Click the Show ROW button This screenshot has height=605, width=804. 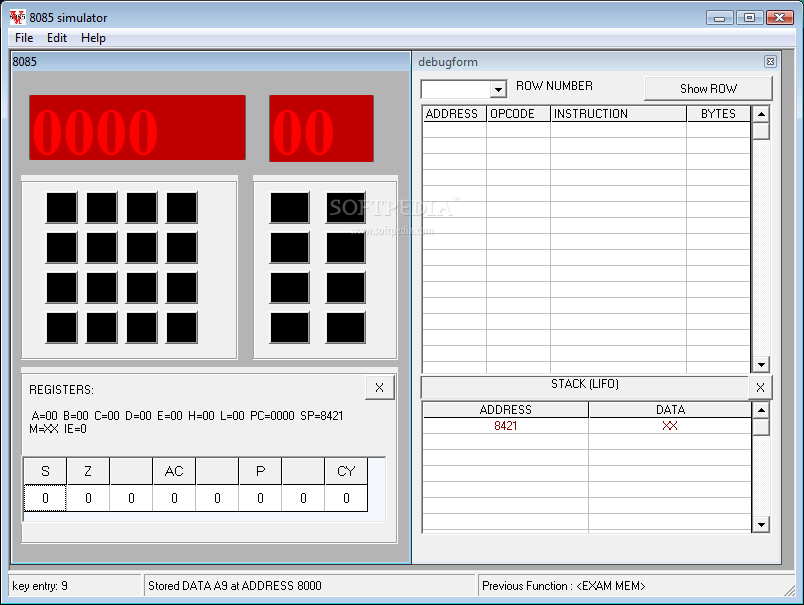(x=708, y=89)
